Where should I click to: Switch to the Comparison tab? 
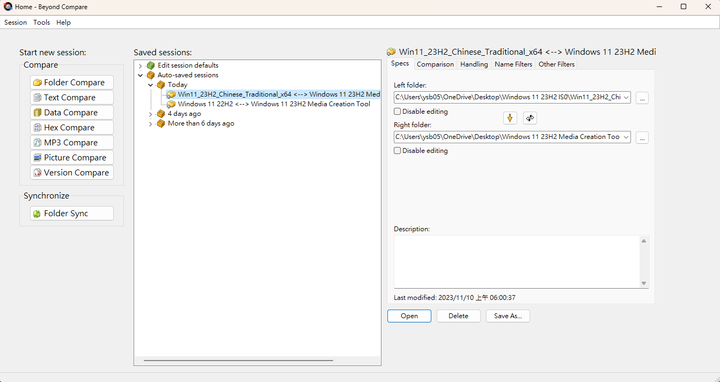435,64
